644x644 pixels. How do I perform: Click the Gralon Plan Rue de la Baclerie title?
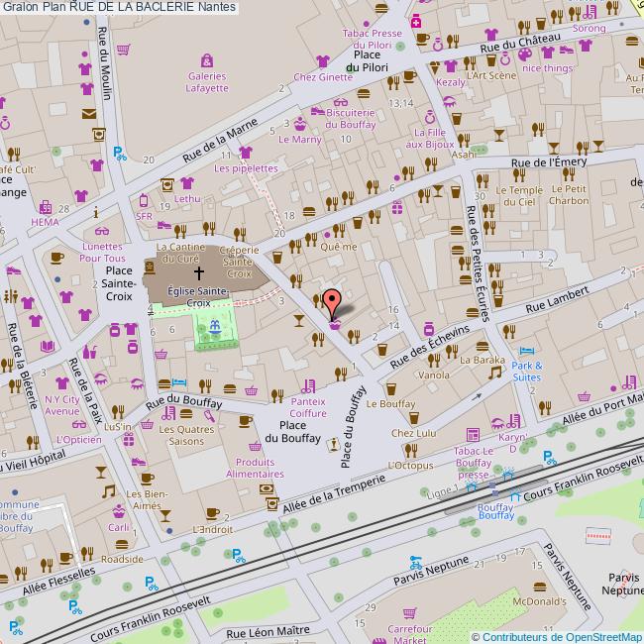[118, 7]
